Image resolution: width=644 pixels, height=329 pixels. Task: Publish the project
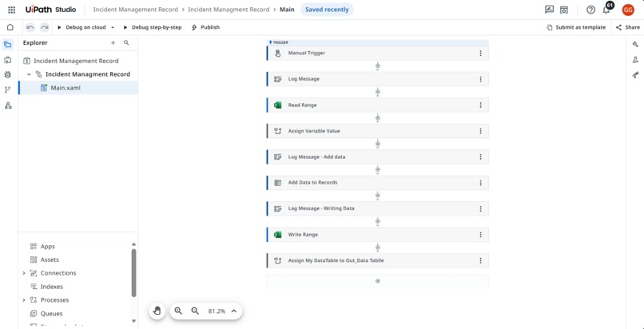(206, 27)
